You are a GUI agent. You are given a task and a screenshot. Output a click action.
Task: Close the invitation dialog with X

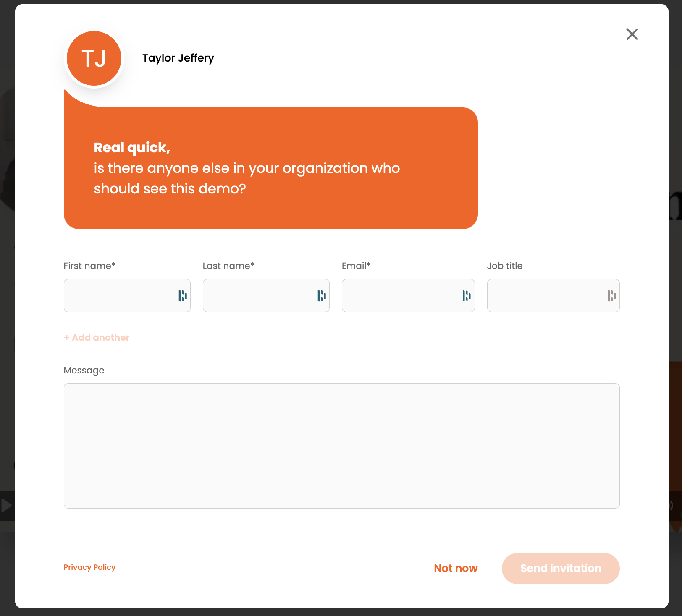tap(632, 34)
